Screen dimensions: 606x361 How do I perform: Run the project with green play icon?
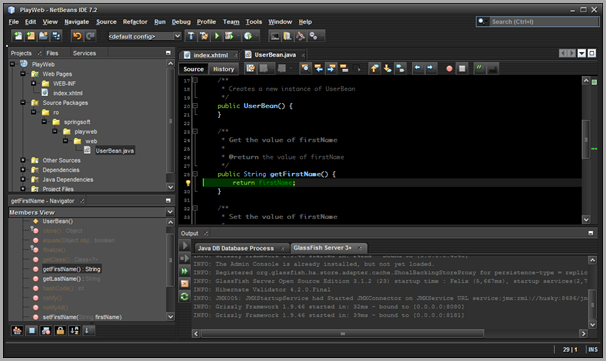coord(217,36)
